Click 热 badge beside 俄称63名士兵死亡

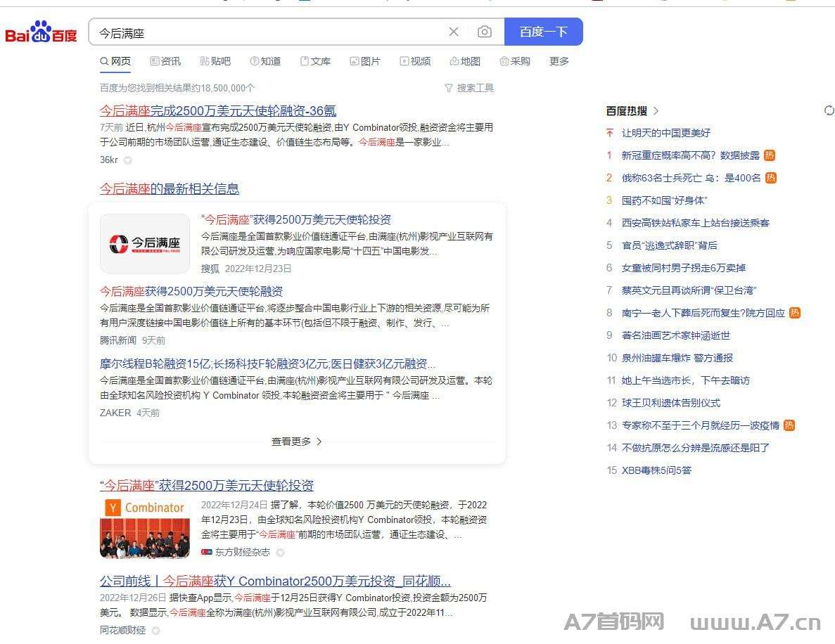click(x=770, y=178)
